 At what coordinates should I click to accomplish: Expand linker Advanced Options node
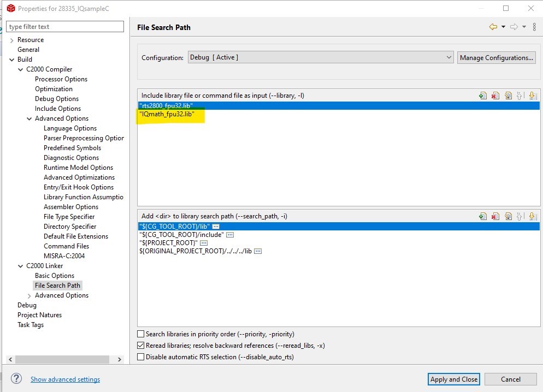pos(29,296)
